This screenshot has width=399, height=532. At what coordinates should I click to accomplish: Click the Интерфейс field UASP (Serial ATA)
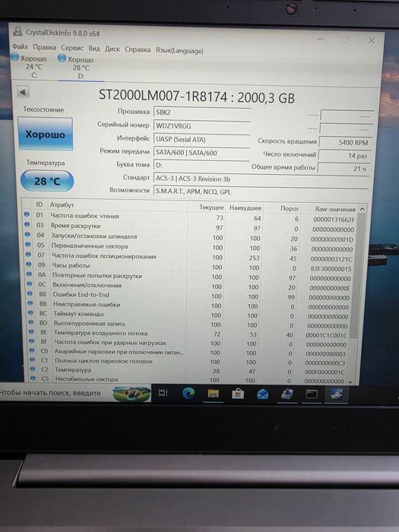coord(201,139)
